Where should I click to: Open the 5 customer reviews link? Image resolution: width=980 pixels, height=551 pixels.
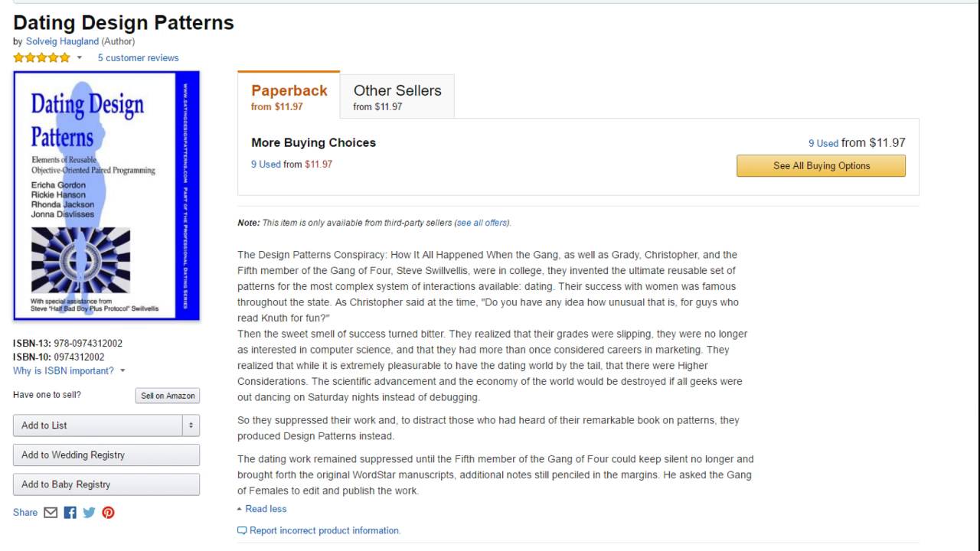tap(138, 58)
